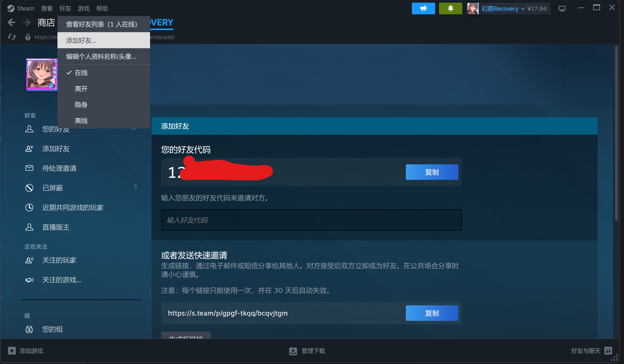
Task: Click the blue megaphone announcements icon
Action: pyautogui.click(x=423, y=8)
